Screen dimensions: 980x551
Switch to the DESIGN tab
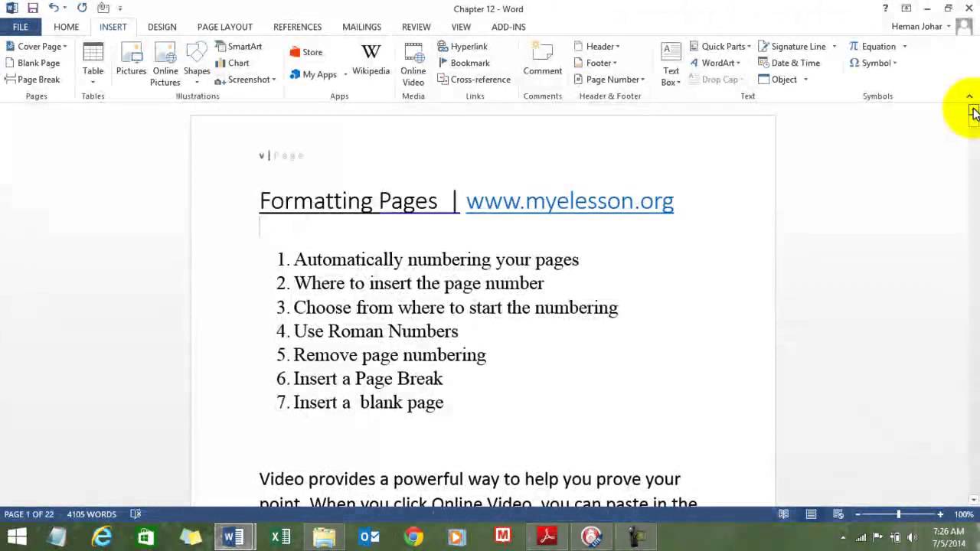(x=162, y=27)
